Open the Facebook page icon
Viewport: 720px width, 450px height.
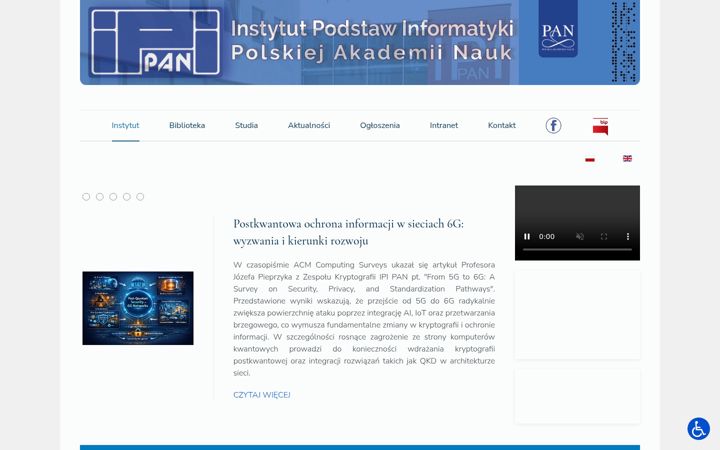tap(553, 125)
